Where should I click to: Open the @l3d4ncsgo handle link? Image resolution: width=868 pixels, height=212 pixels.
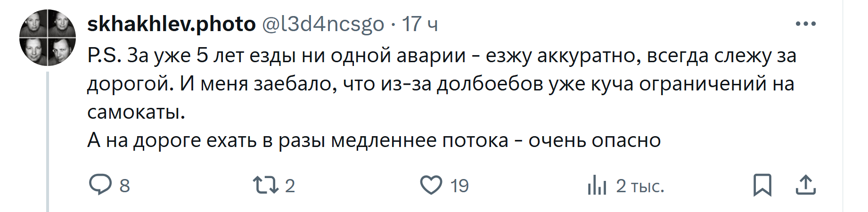pos(323,24)
